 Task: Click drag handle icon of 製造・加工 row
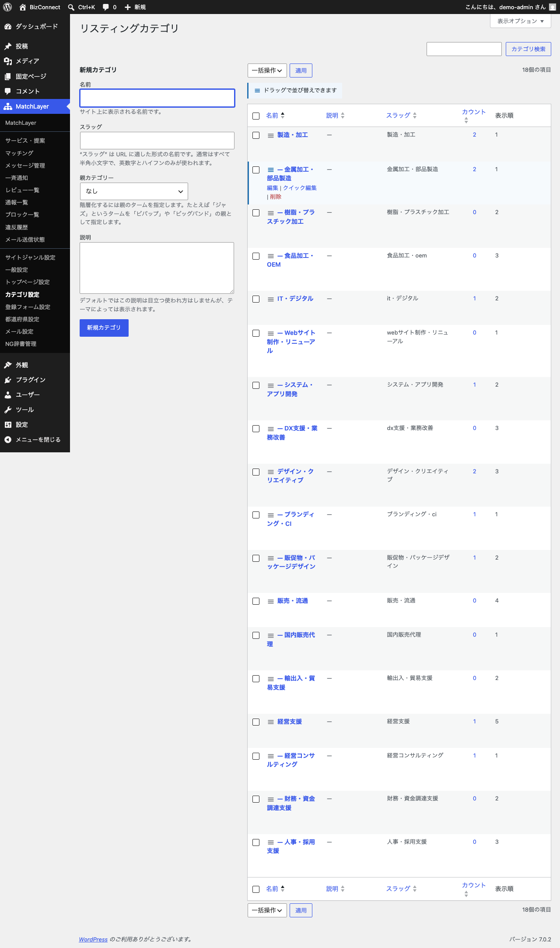tap(271, 136)
